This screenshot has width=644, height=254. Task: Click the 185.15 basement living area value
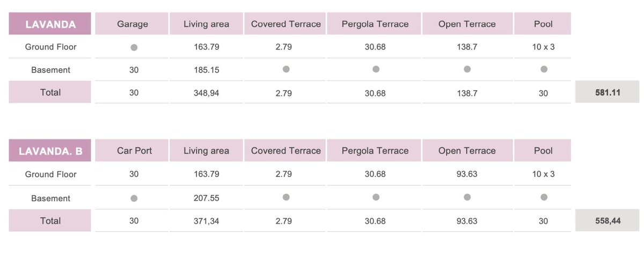point(206,70)
